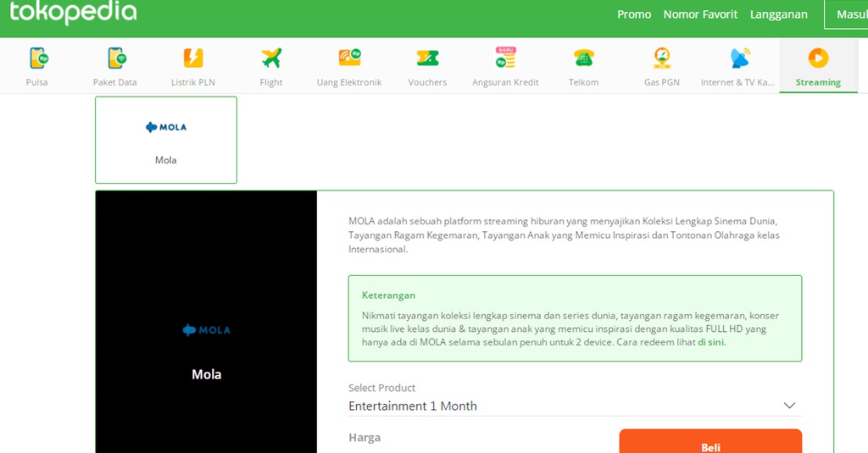Select the Angsuran Kredit icon

pyautogui.click(x=505, y=58)
